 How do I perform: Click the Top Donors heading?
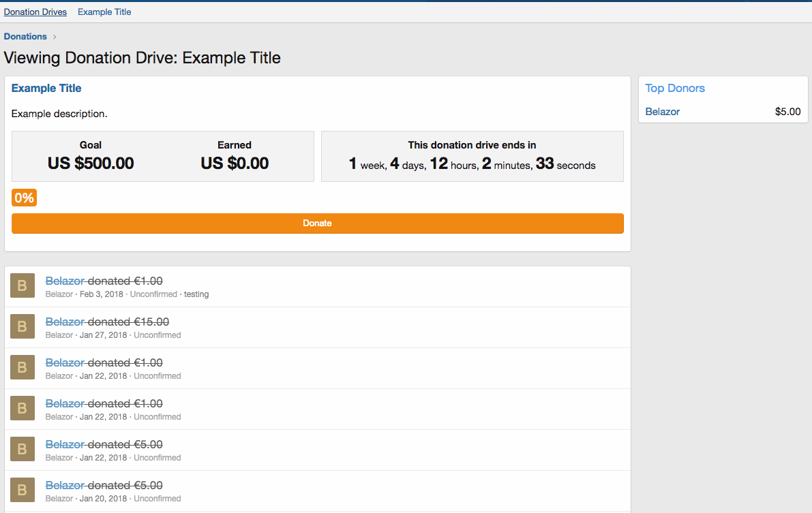pyautogui.click(x=675, y=88)
